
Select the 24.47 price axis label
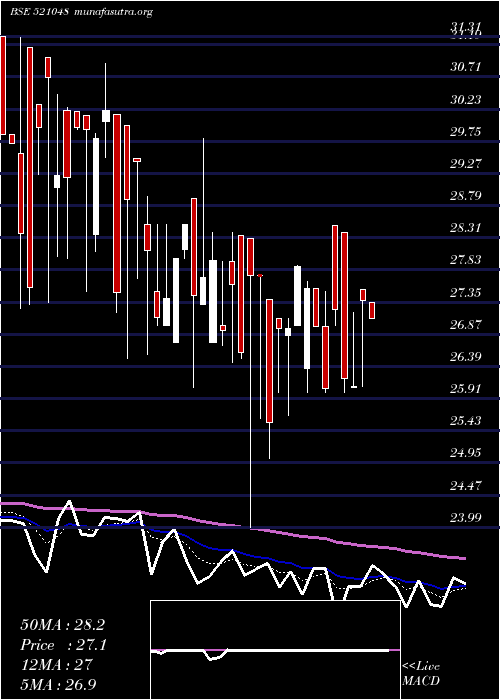tap(466, 485)
